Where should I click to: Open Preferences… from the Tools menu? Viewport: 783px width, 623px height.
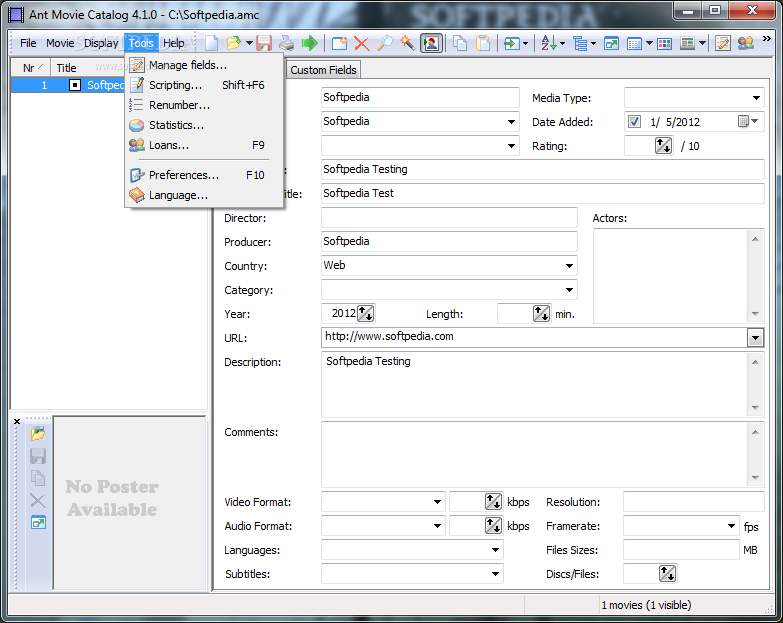coord(204,175)
